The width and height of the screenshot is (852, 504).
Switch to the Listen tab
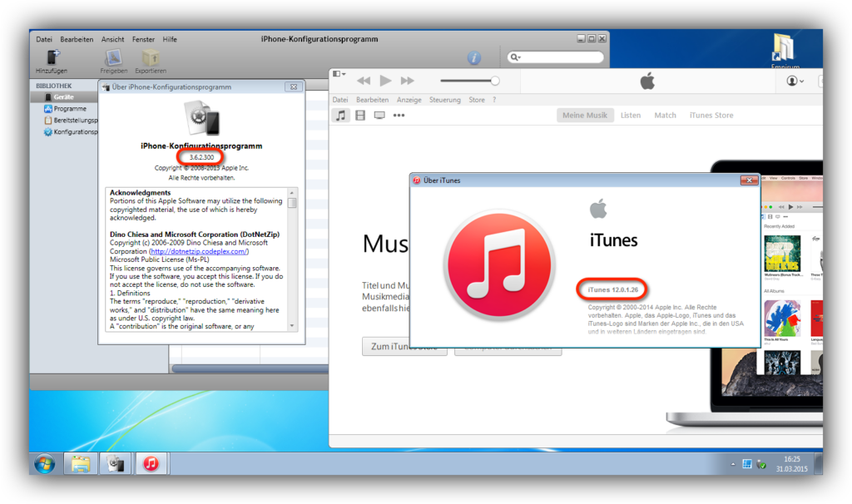point(631,115)
